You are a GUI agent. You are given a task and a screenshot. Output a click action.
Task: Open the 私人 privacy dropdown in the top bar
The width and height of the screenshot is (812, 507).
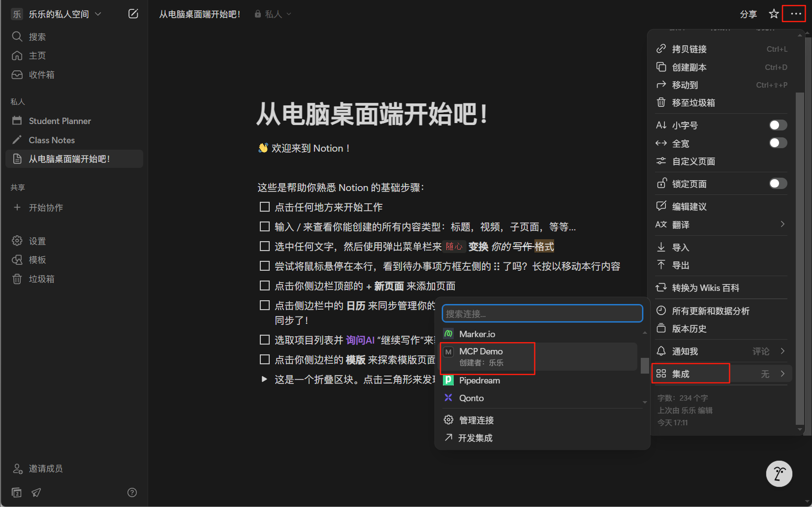pyautogui.click(x=273, y=14)
